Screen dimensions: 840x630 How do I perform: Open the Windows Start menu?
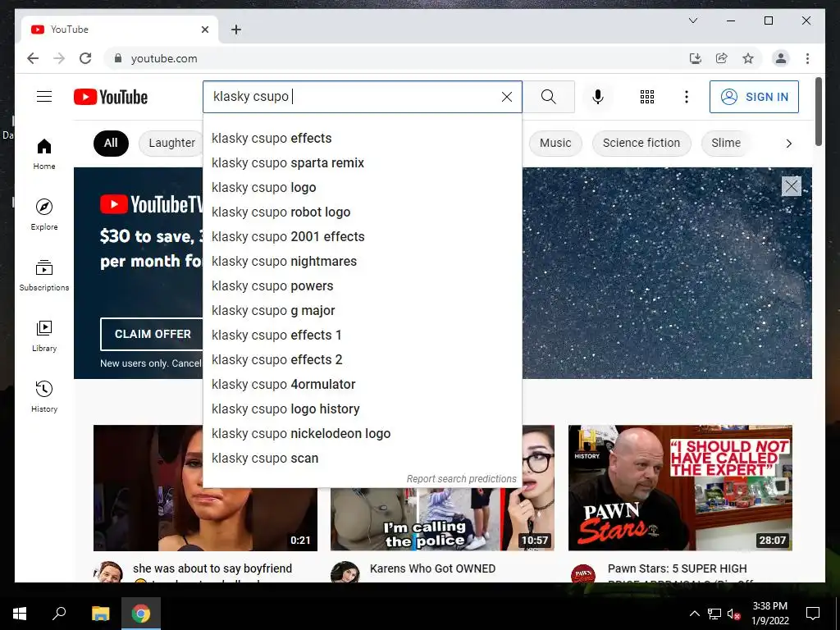pos(20,614)
